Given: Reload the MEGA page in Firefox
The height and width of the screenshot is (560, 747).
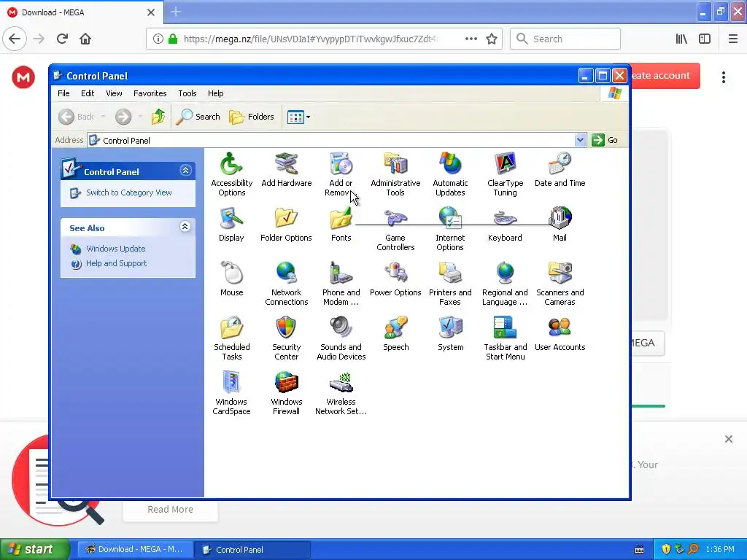Looking at the screenshot, I should click(x=62, y=39).
